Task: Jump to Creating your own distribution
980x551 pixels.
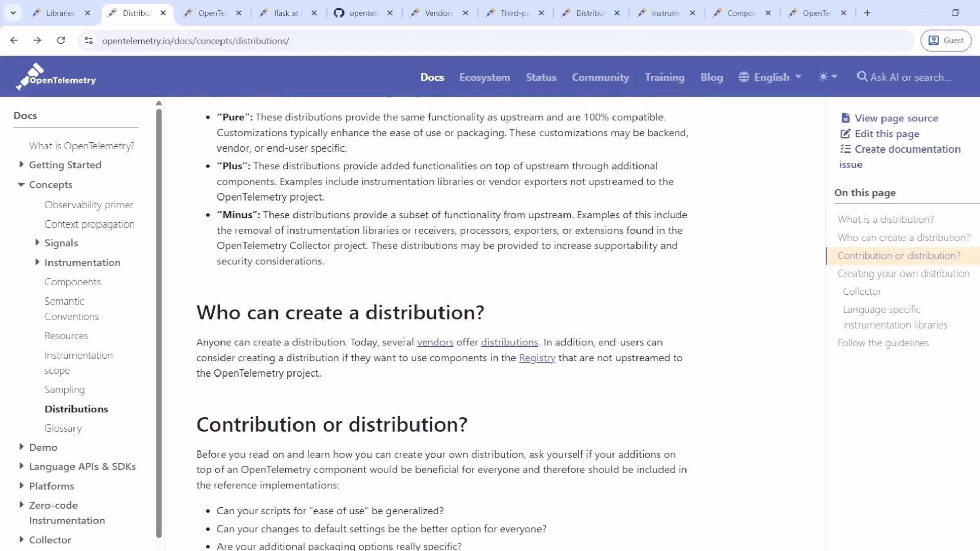Action: (x=903, y=273)
